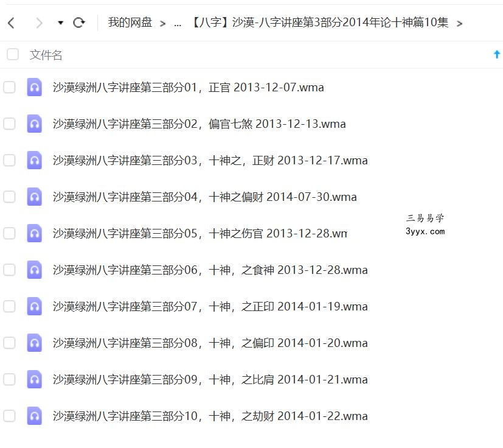Go forward with the right arrow
Viewport: 503px width, 448px height.
tap(39, 23)
